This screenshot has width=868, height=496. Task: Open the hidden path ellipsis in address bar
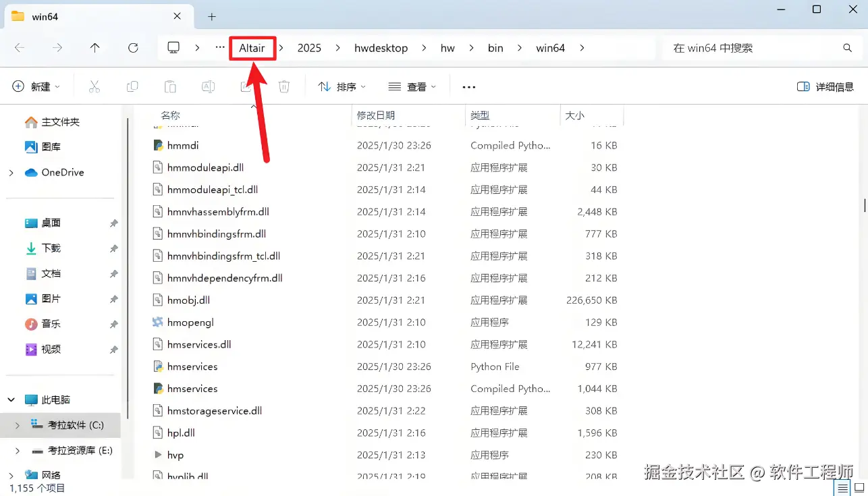tap(220, 48)
